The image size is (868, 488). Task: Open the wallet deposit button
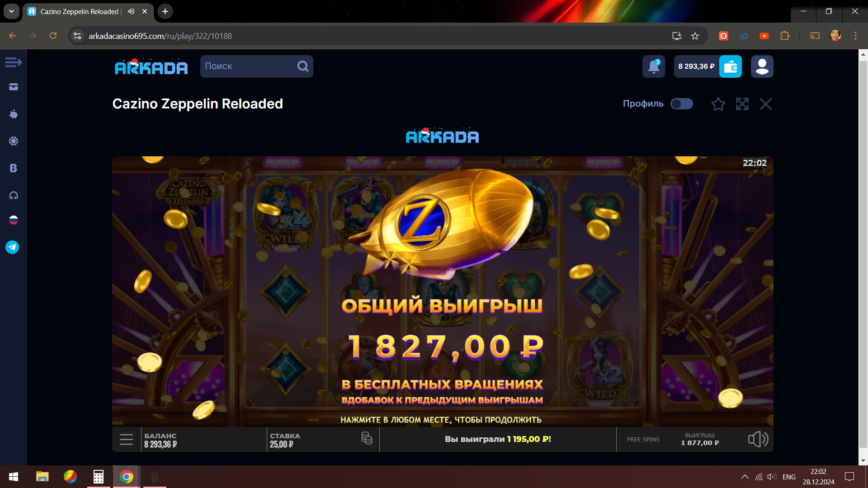731,66
